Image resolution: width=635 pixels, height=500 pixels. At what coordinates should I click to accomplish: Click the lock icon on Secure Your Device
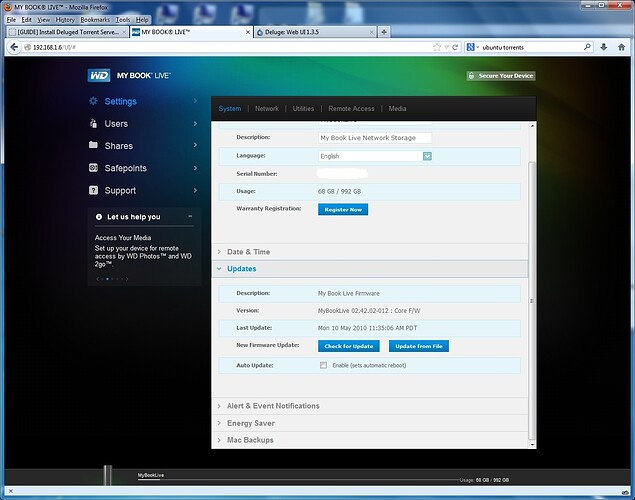471,76
